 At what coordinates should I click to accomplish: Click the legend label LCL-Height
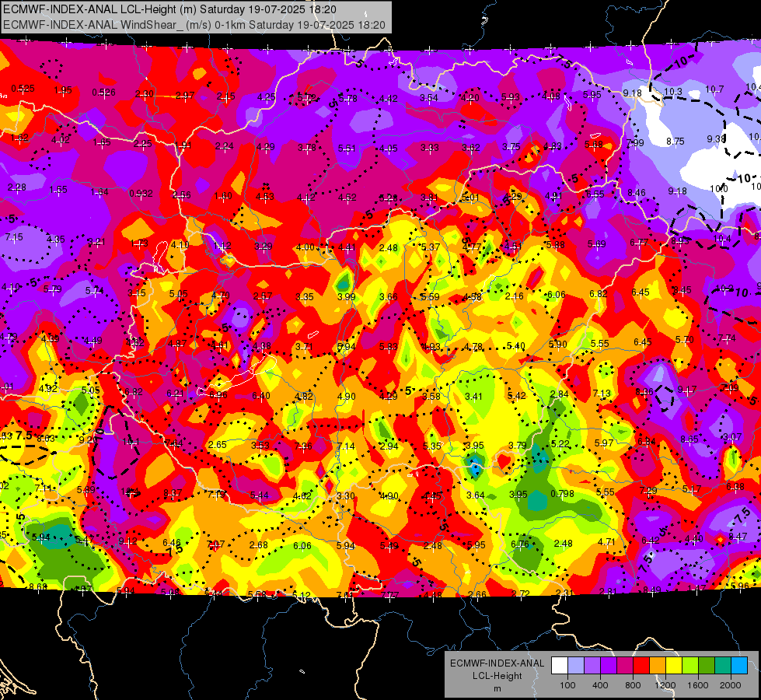497,676
